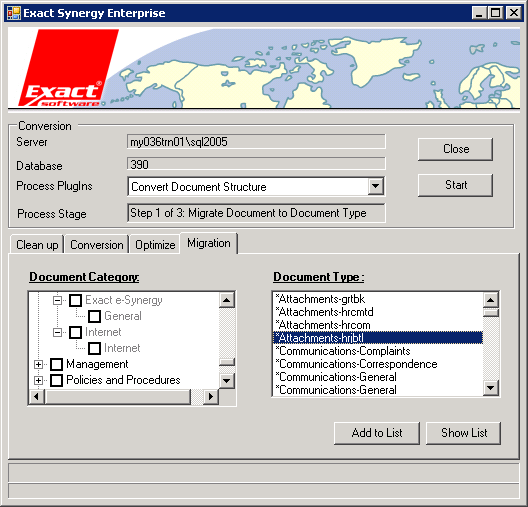
Task: Click Document Category scroll up arrow
Action: click(227, 300)
